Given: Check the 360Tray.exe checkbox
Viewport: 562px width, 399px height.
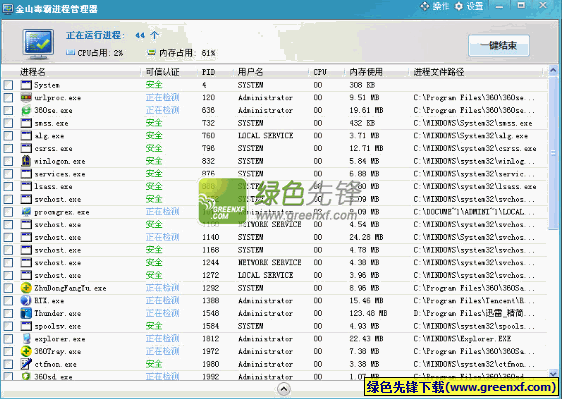Looking at the screenshot, I should 8,351.
